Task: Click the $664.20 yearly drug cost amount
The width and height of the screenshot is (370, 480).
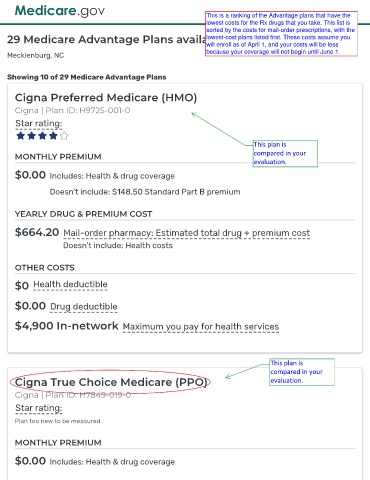Action: [x=37, y=232]
